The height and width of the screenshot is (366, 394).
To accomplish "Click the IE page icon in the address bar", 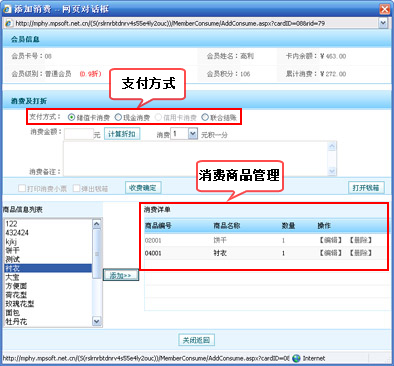I will (9, 23).
